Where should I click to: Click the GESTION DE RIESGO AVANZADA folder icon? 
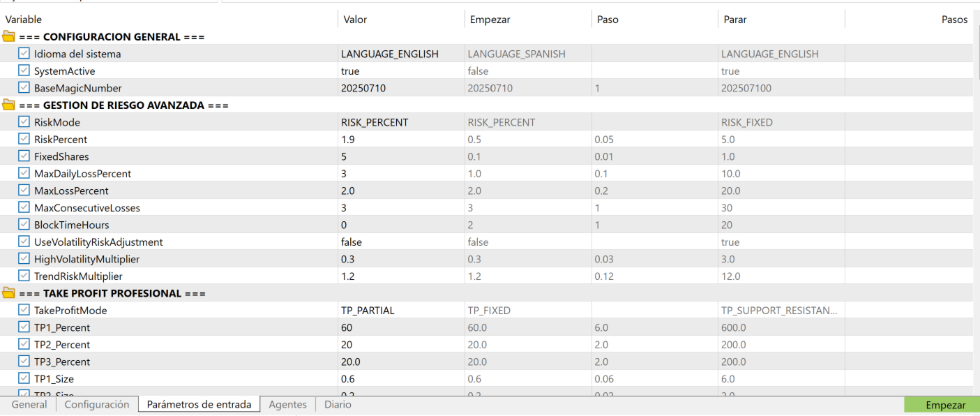(x=9, y=105)
